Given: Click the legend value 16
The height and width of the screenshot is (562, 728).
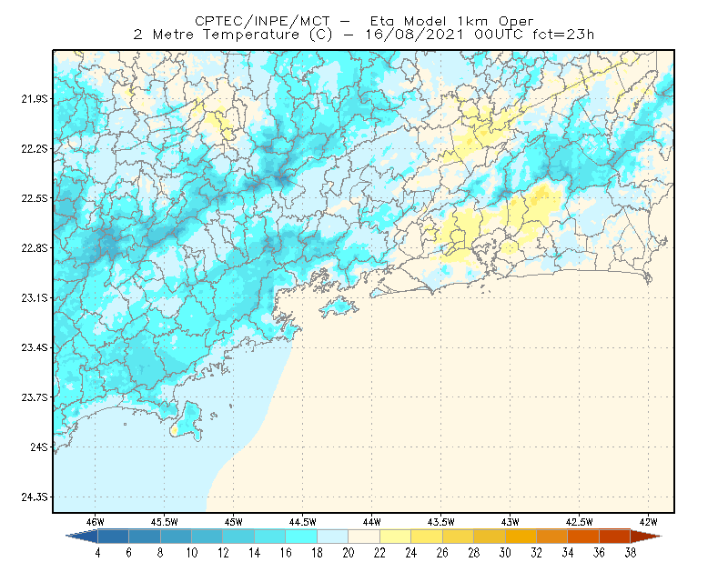Looking at the screenshot, I should (x=286, y=553).
